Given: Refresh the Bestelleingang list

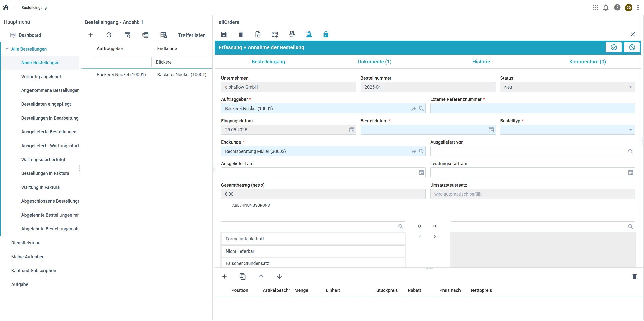Looking at the screenshot, I should tap(109, 35).
